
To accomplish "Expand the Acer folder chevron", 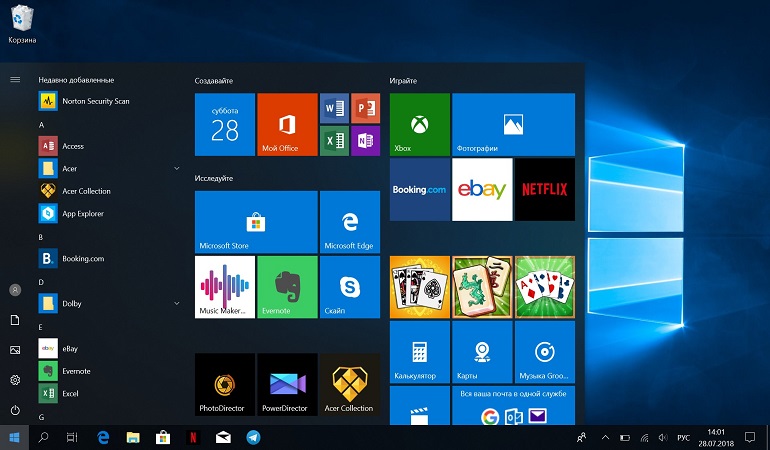I will tap(177, 169).
